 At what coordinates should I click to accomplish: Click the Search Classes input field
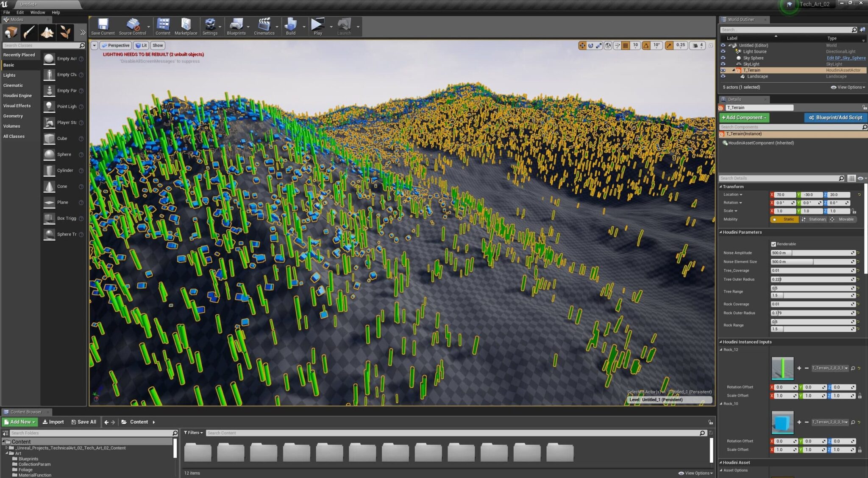pyautogui.click(x=44, y=45)
